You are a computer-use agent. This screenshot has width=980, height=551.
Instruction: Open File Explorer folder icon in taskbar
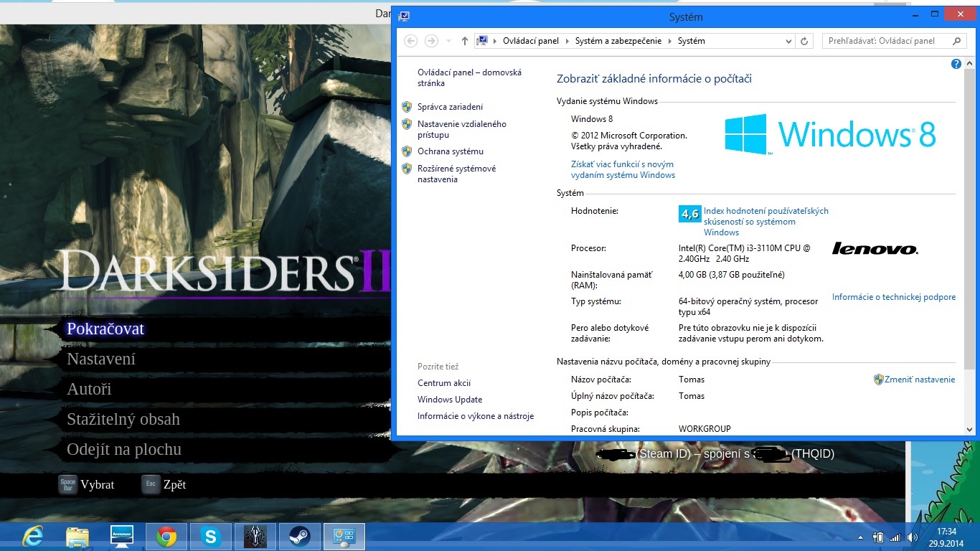(77, 536)
